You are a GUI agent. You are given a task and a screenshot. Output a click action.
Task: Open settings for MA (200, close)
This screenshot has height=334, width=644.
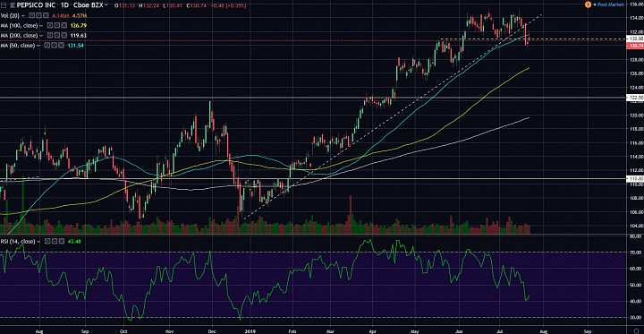(x=56, y=36)
